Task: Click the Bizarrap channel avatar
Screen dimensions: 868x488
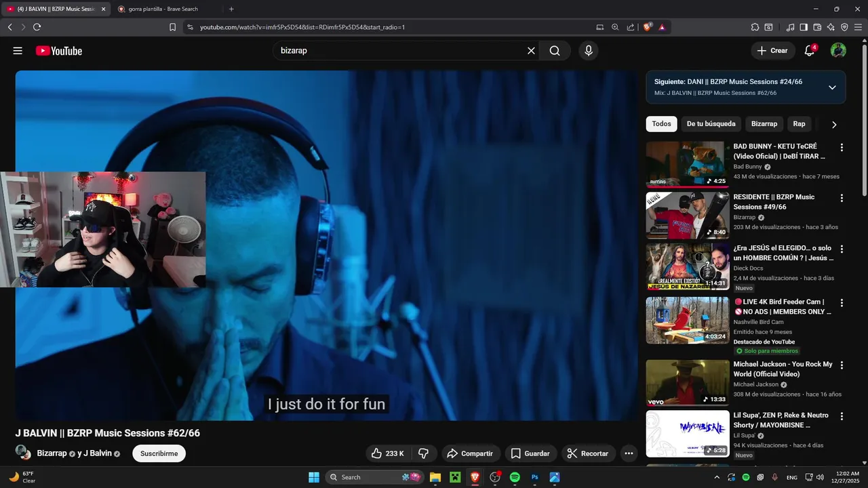Action: 24,453
